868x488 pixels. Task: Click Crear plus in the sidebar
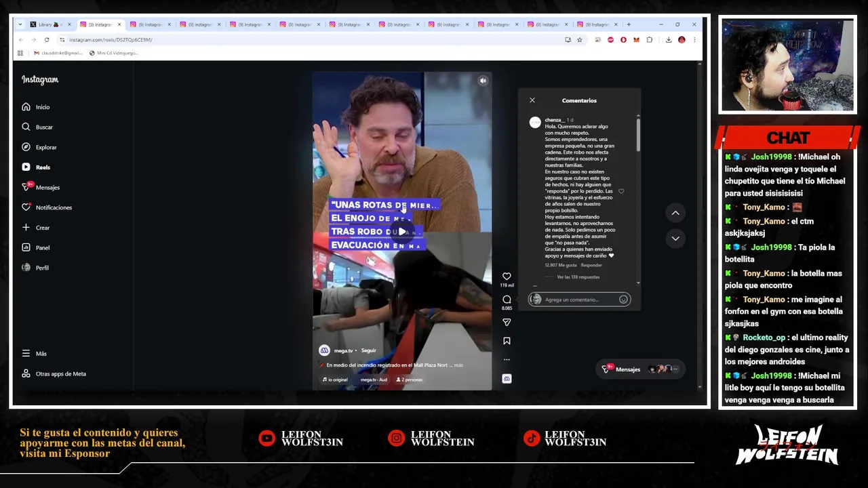coord(35,228)
